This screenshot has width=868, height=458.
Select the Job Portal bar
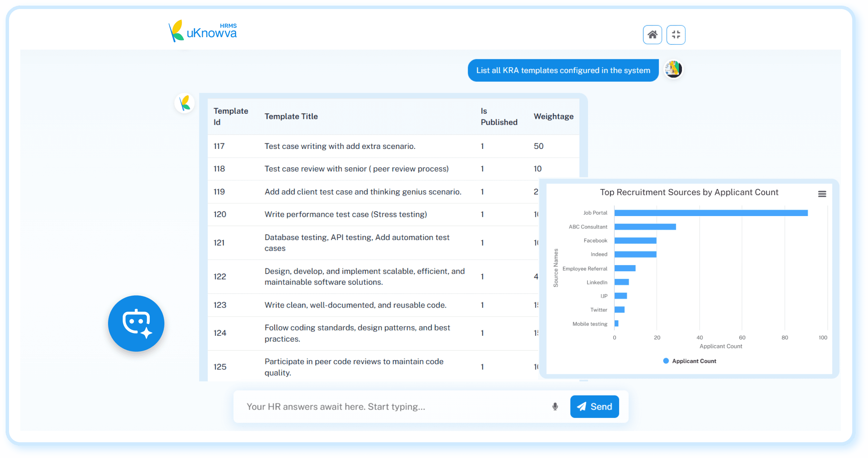pyautogui.click(x=711, y=213)
